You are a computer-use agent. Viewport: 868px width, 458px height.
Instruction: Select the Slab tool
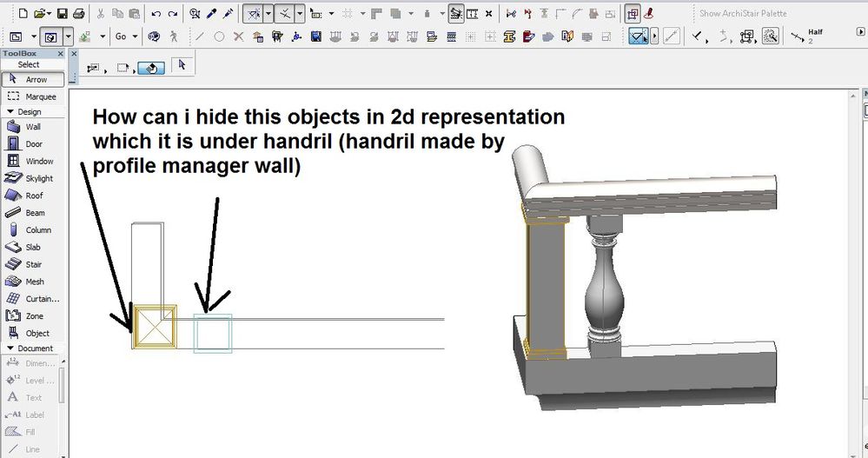pos(33,247)
